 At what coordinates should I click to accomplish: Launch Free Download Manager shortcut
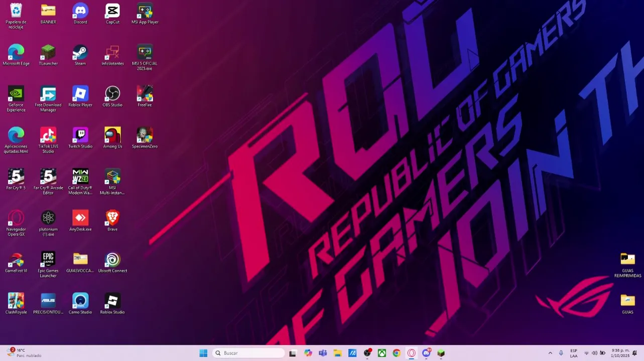point(48,99)
